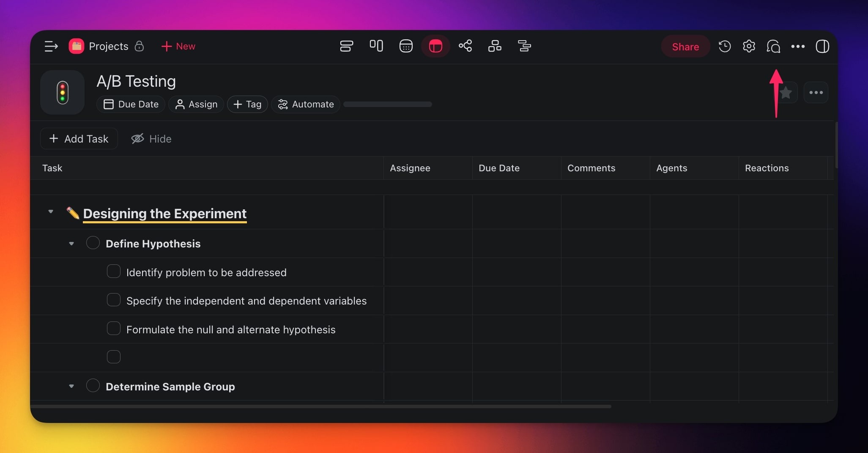Check 'Identify problem to be addressed' task
The height and width of the screenshot is (453, 868).
tap(113, 272)
